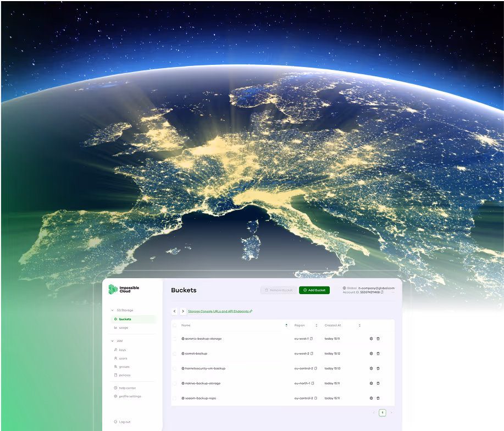Select page 1 in pagination

pos(383,413)
